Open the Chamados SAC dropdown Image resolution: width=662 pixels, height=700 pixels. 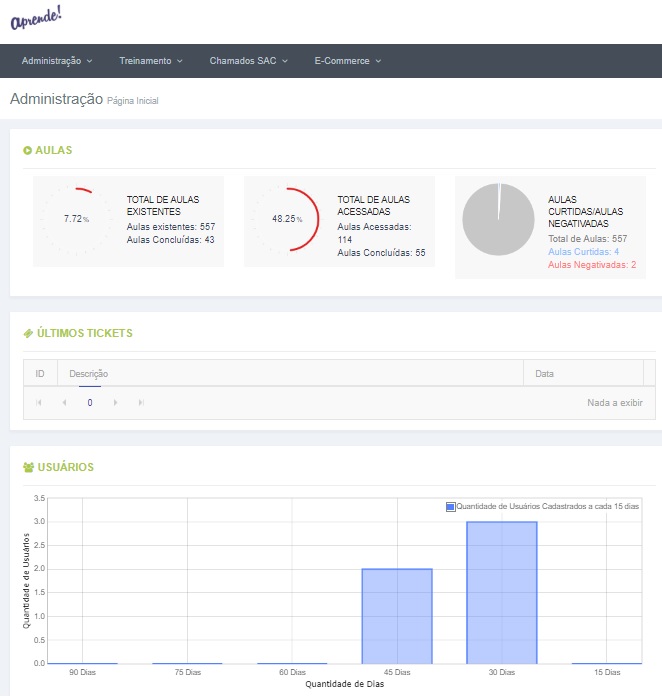coord(248,61)
